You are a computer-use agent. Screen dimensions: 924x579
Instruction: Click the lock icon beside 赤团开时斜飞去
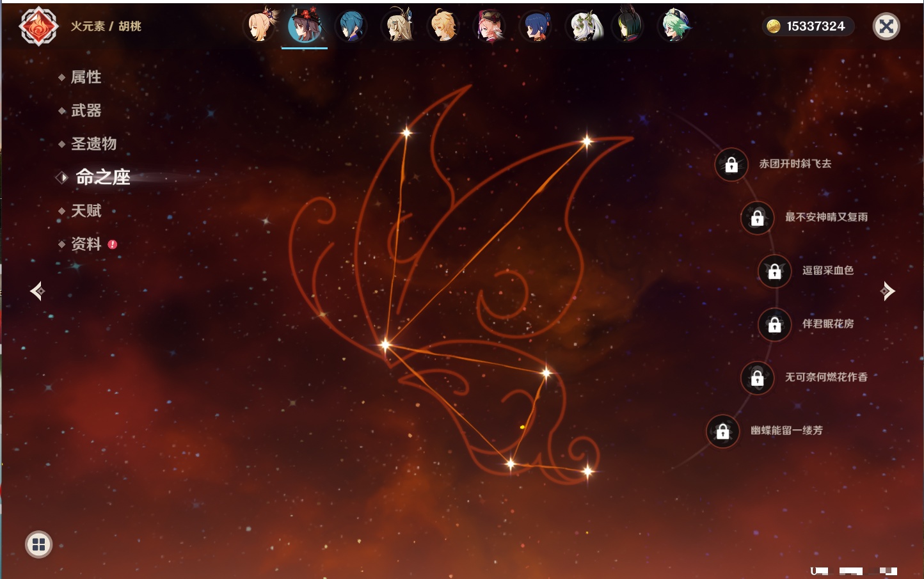731,165
